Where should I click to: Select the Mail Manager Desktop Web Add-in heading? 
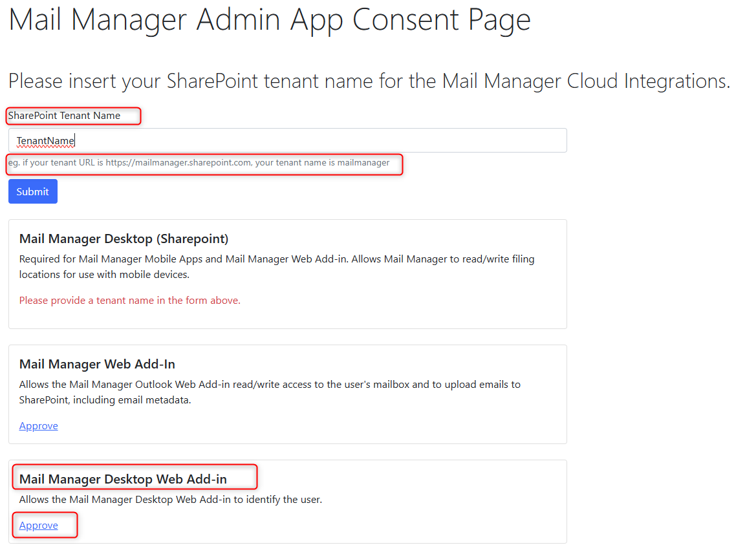[x=123, y=480]
